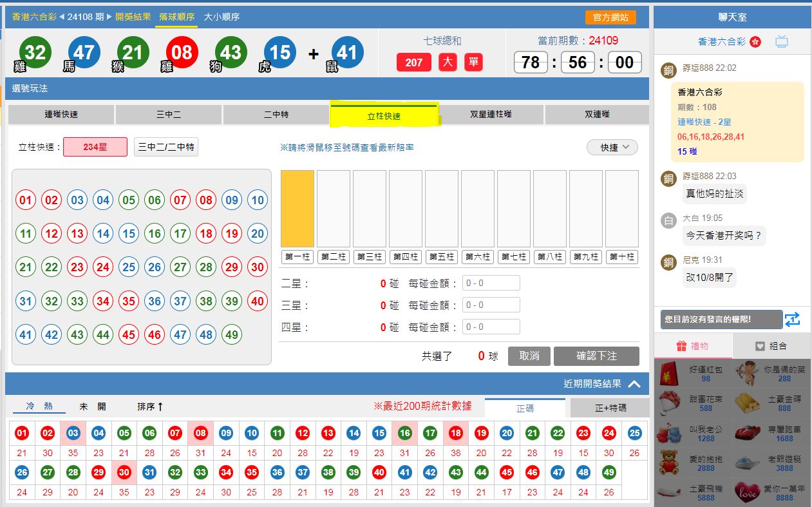The image size is (812, 507).
Task: Click the red 大 badge under 七球總和
Action: tap(448, 62)
